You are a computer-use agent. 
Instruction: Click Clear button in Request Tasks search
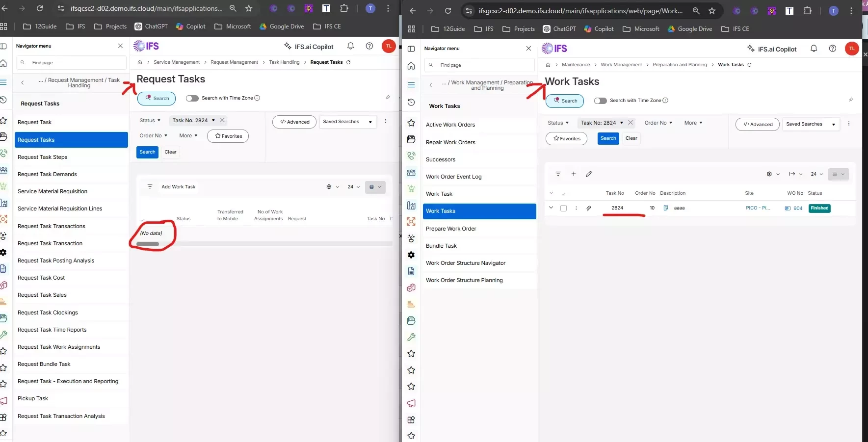[x=170, y=152]
